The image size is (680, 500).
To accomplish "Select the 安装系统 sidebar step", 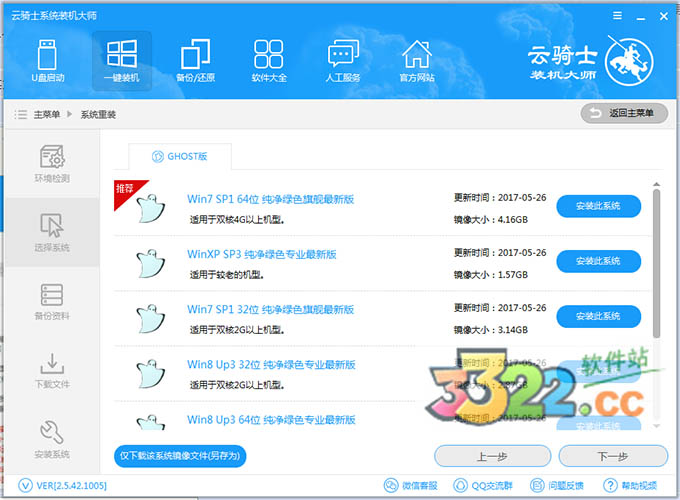I will 52,439.
